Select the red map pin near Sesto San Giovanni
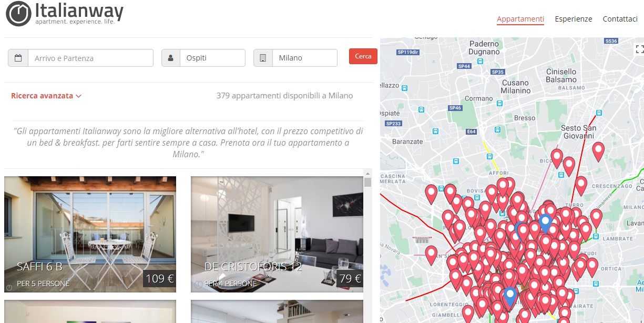 point(598,152)
